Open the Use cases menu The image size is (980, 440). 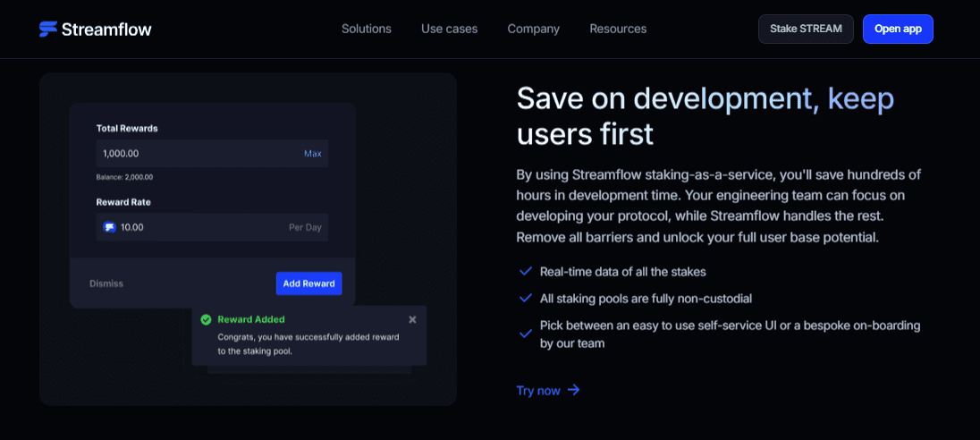[x=450, y=29]
